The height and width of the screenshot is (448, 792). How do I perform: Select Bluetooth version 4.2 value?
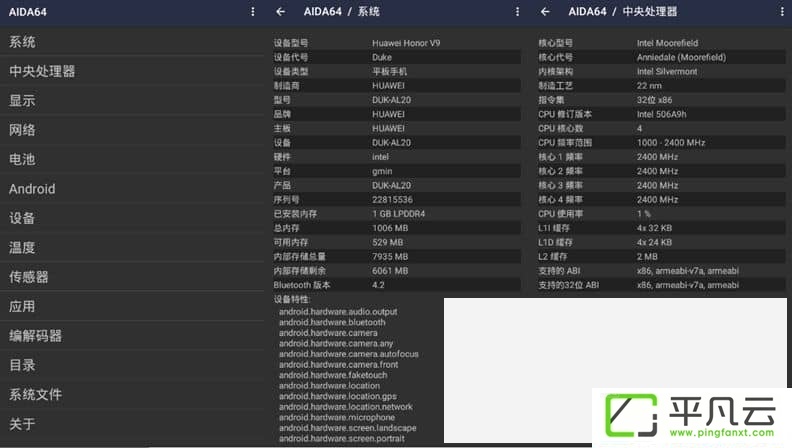click(x=378, y=285)
